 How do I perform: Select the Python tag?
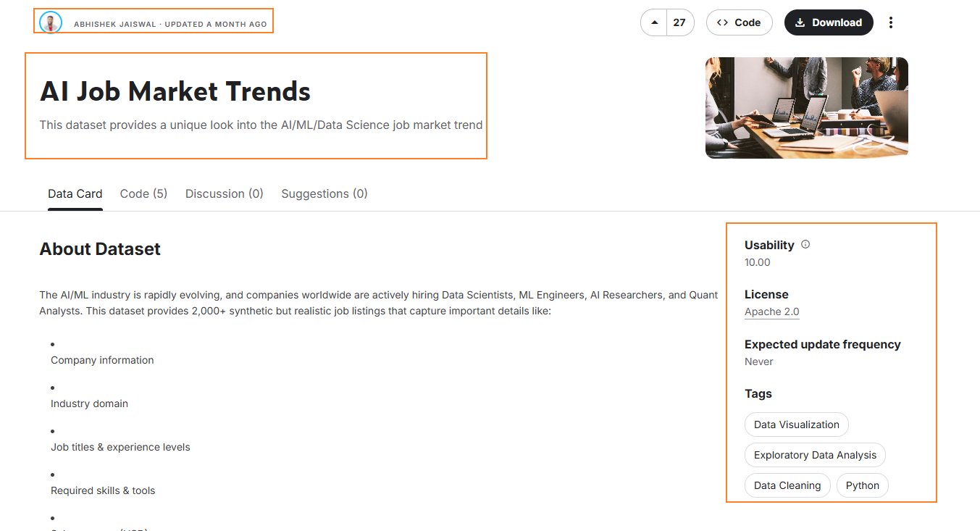pyautogui.click(x=863, y=485)
